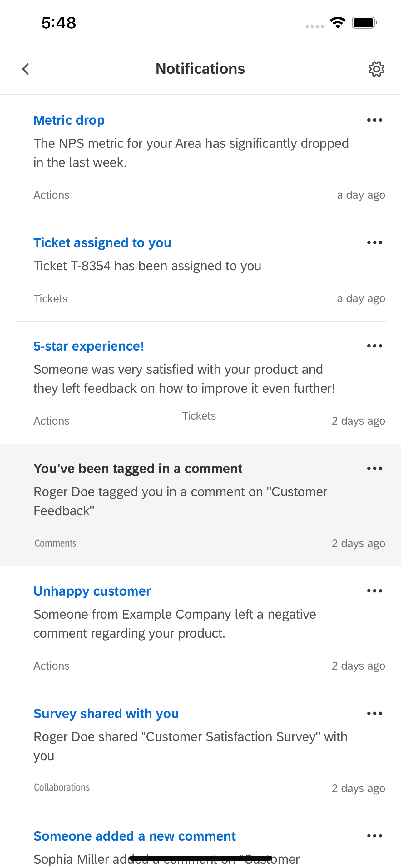Open the 5-star experience! notification

click(x=89, y=346)
